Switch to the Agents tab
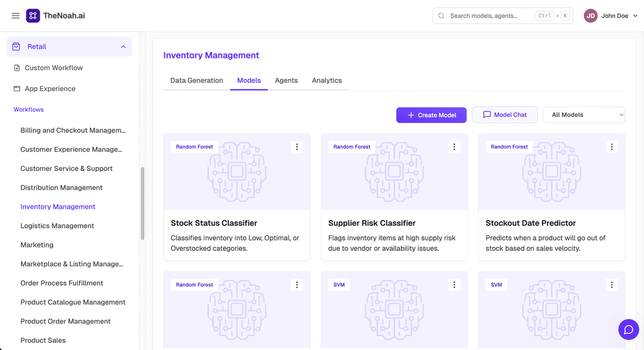 pos(286,80)
